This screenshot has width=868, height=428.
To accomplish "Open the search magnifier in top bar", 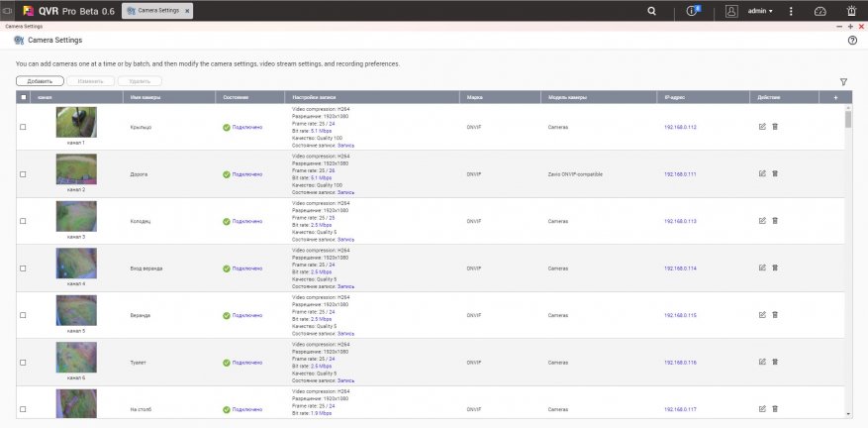I will tap(651, 11).
